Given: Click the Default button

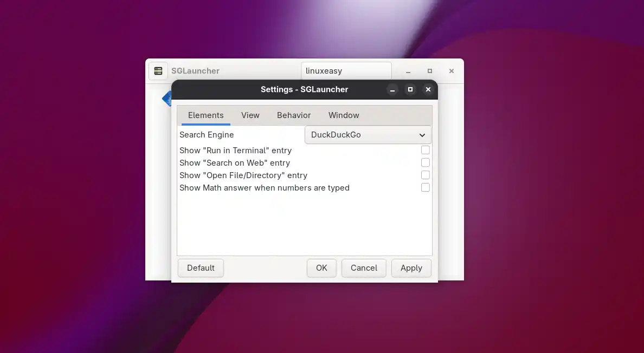Looking at the screenshot, I should tap(201, 268).
